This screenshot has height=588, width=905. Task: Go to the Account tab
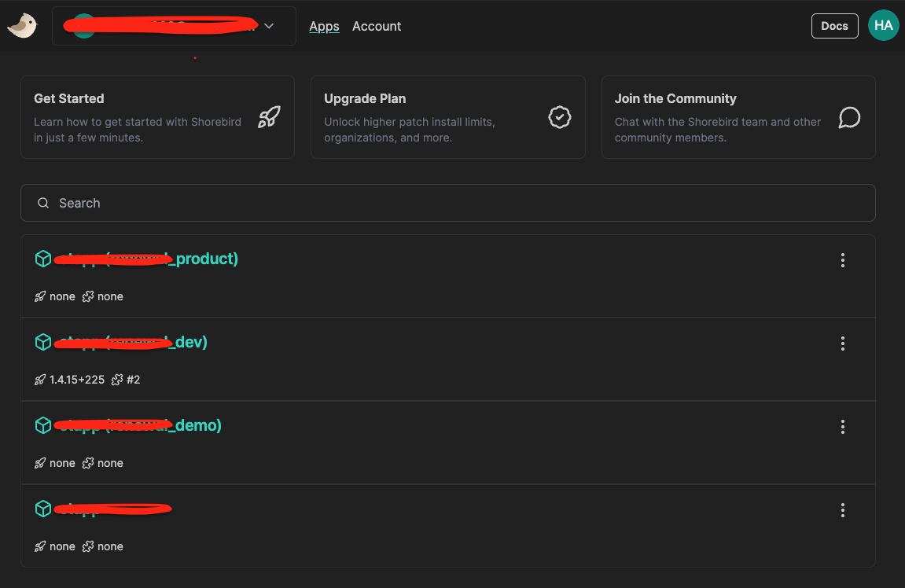coord(377,26)
